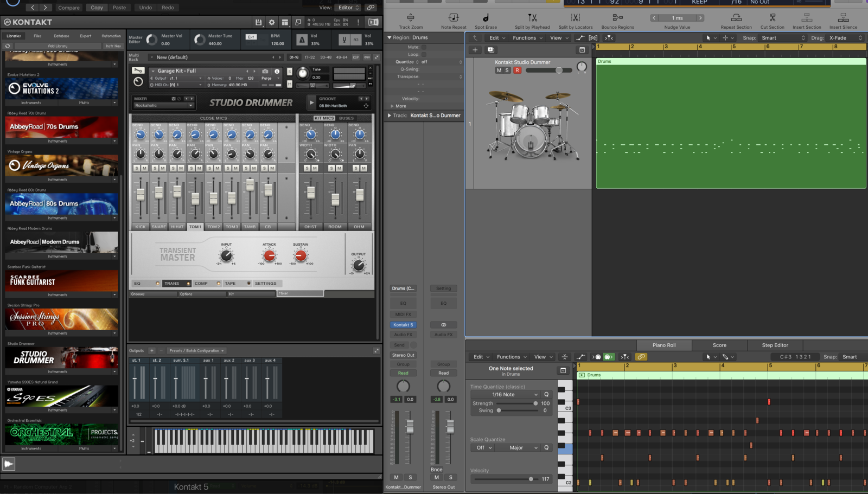Open the Drag X-Fade dropdown
The image size is (868, 494).
845,38
